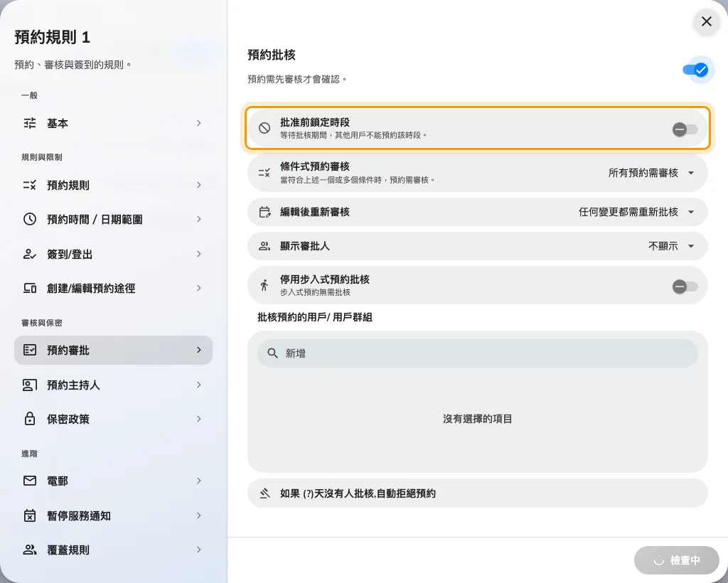
Task: Click the walking person icon in 停用步入式預約批核
Action: pos(264,285)
